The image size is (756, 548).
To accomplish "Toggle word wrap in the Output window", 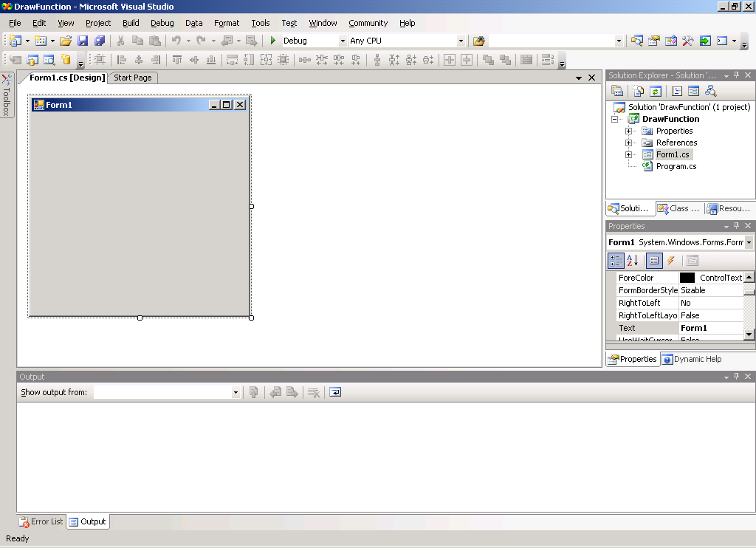I will point(335,392).
